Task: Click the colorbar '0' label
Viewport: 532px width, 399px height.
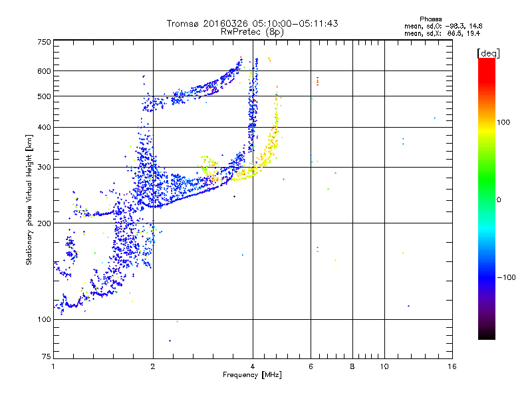Action: [498, 200]
